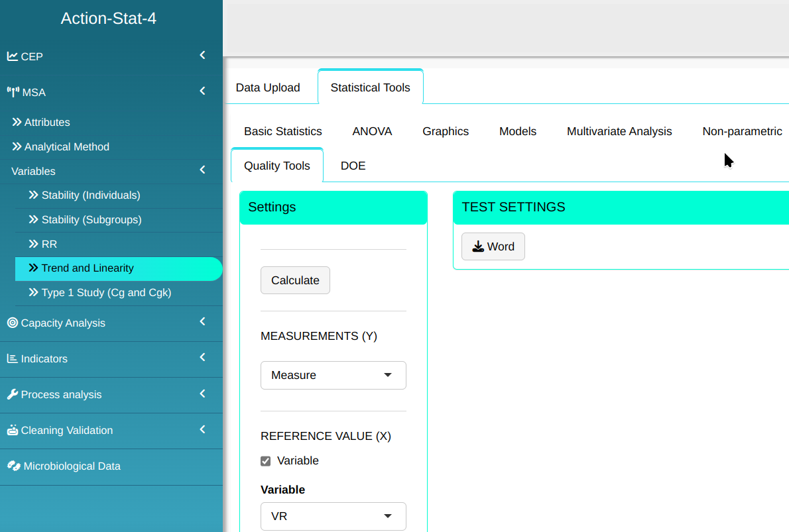Collapse the Variables submenu chevron
Screen dimensions: 789x532
pyautogui.click(x=202, y=171)
